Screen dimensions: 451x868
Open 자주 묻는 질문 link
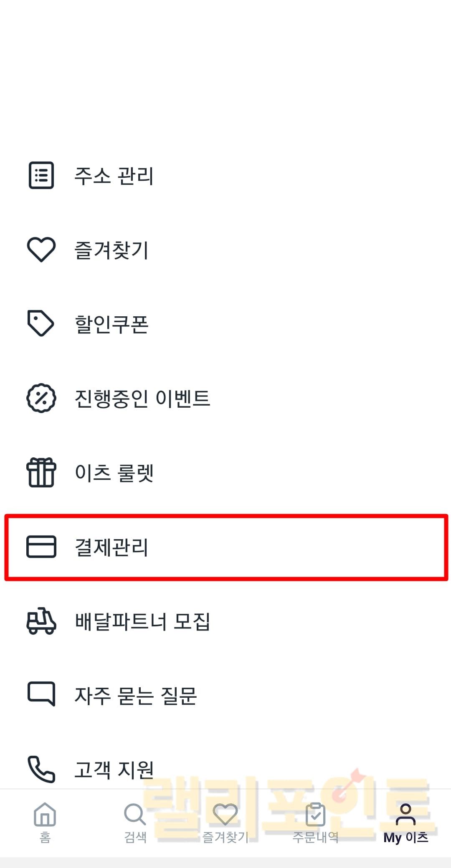pyautogui.click(x=135, y=695)
